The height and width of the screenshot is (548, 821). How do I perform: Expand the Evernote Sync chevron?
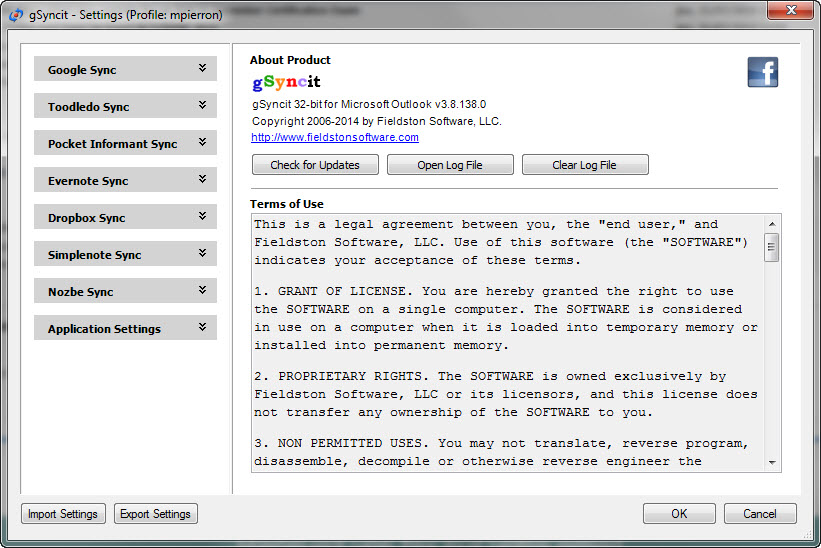tap(202, 179)
